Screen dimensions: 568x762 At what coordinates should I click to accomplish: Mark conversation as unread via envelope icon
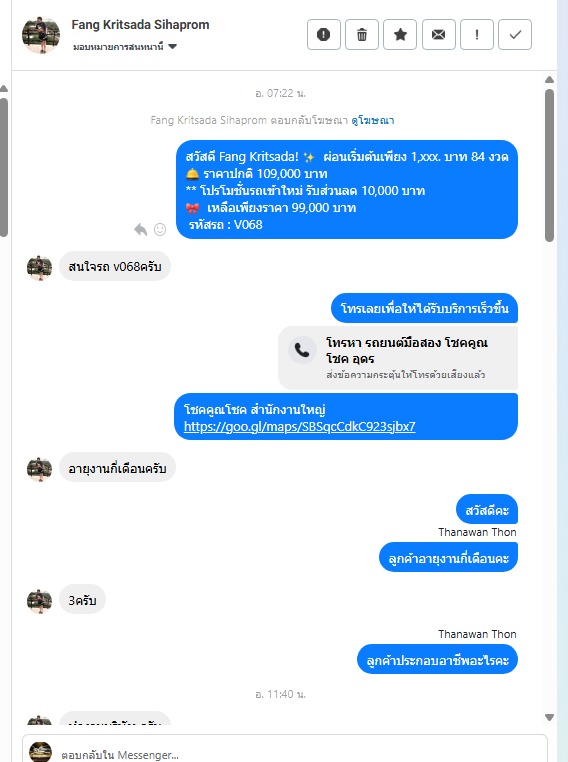438,35
